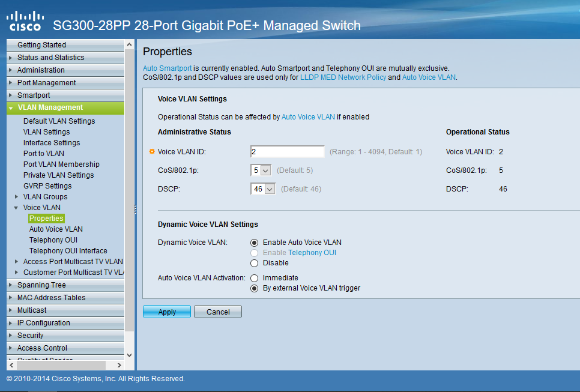Expand the Spanning Tree menu arrow

point(10,285)
